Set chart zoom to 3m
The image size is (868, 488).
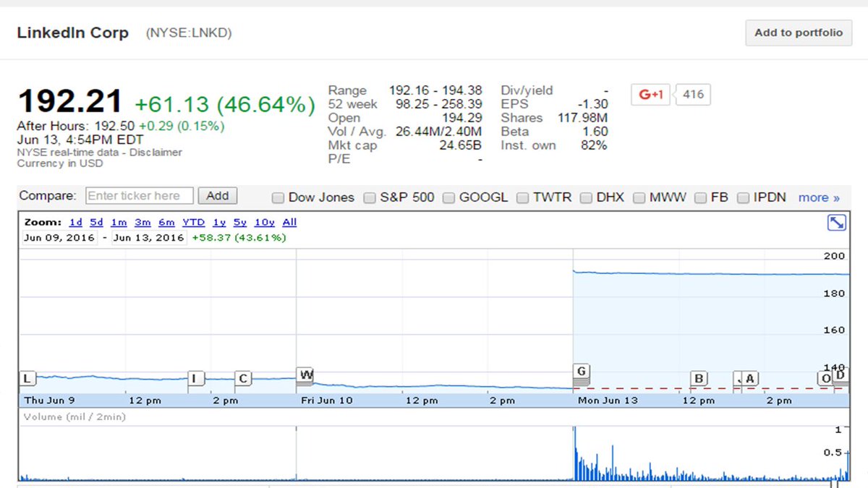[x=142, y=223]
